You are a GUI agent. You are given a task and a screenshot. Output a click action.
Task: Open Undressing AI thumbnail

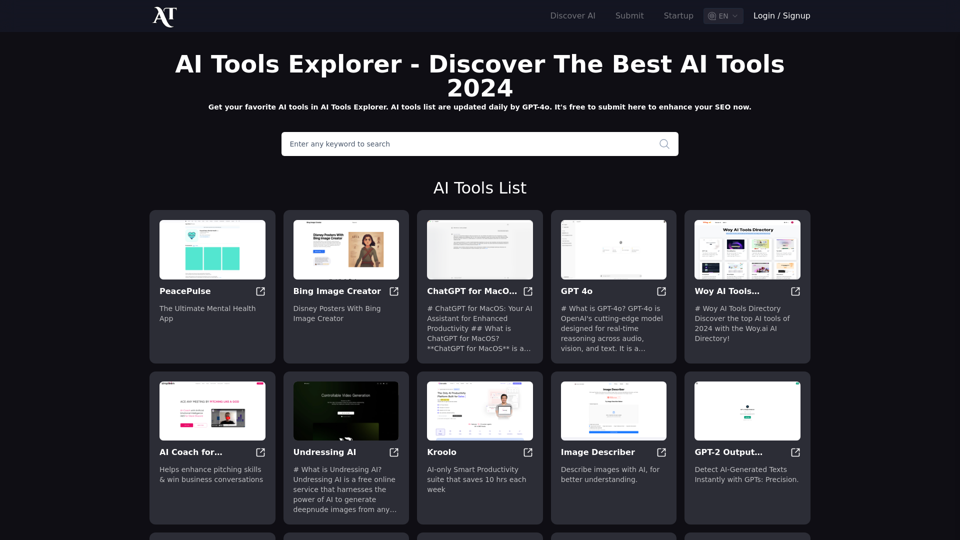coord(346,411)
